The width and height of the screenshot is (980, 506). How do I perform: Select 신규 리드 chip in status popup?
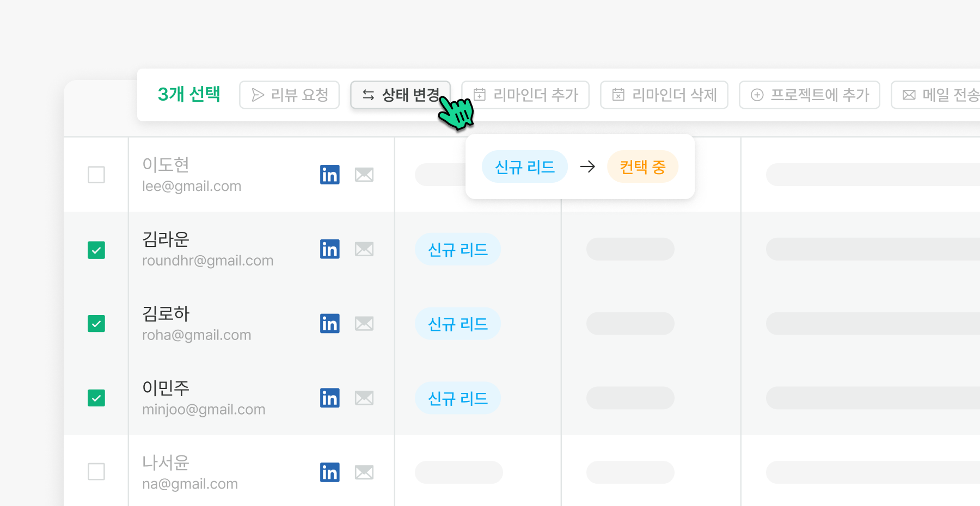[524, 166]
